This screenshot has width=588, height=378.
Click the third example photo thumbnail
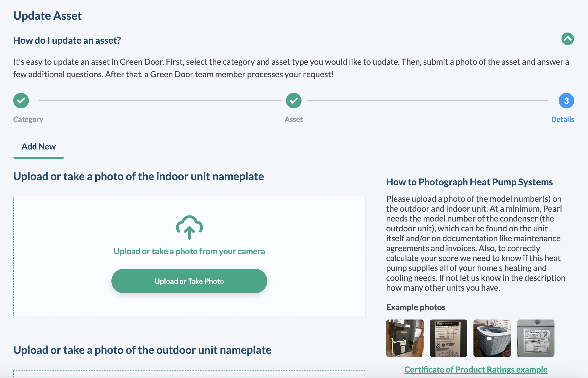tap(492, 338)
